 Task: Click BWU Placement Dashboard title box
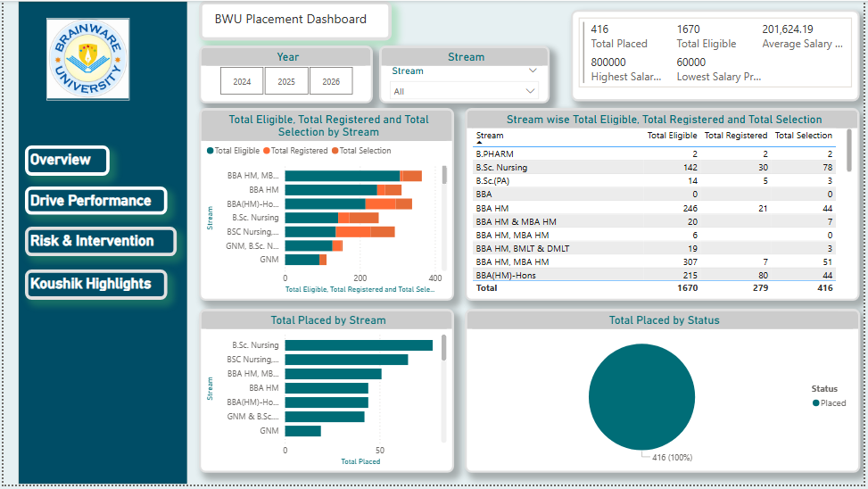coord(295,21)
